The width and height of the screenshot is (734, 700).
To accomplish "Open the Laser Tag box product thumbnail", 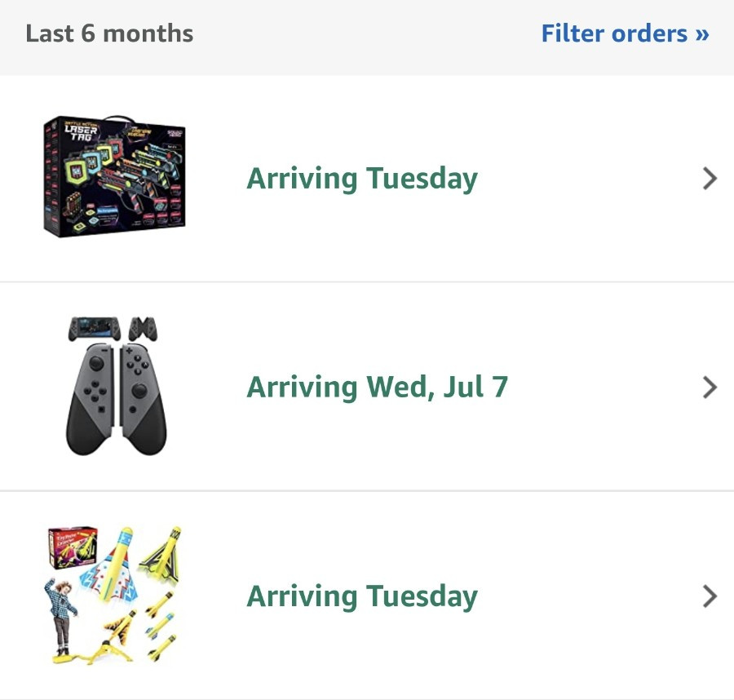I will (x=114, y=176).
